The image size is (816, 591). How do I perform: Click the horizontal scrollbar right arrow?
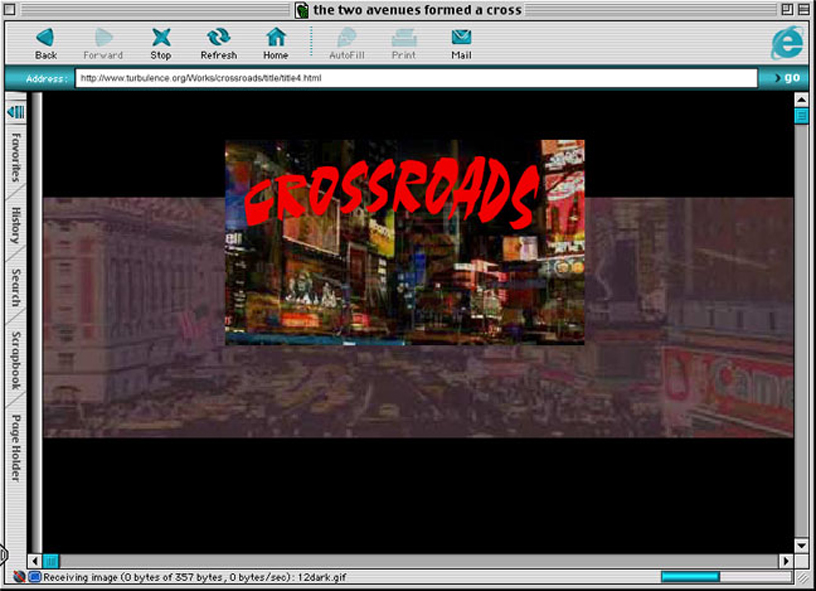click(785, 561)
